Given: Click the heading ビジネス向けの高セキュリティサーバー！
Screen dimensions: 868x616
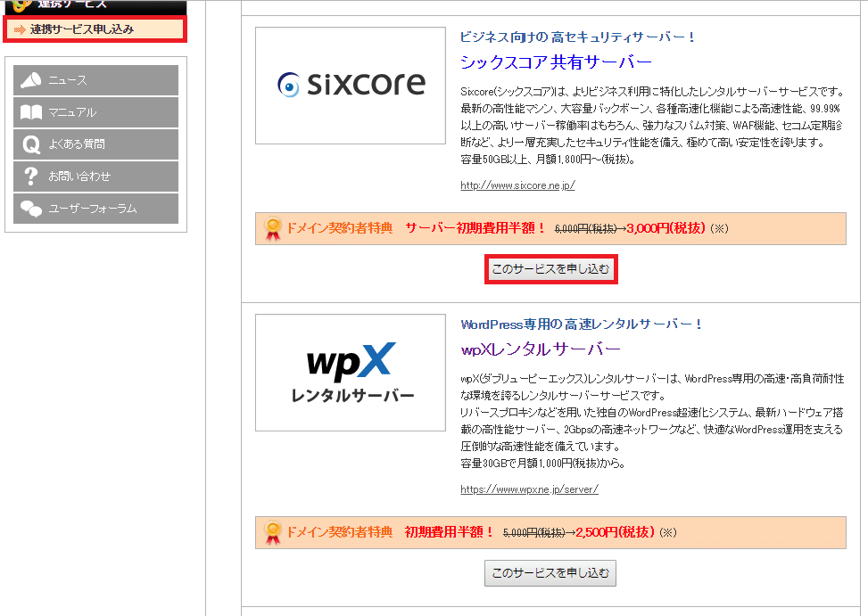Looking at the screenshot, I should coord(577,37).
